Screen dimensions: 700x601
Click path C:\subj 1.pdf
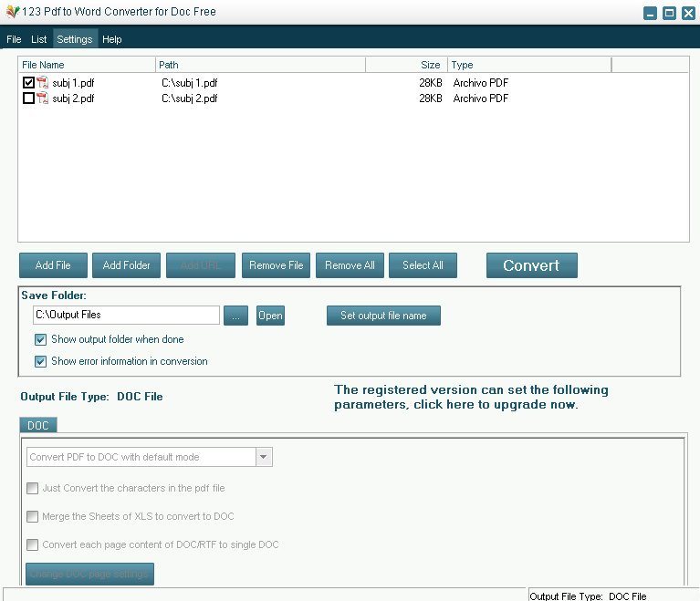(189, 83)
